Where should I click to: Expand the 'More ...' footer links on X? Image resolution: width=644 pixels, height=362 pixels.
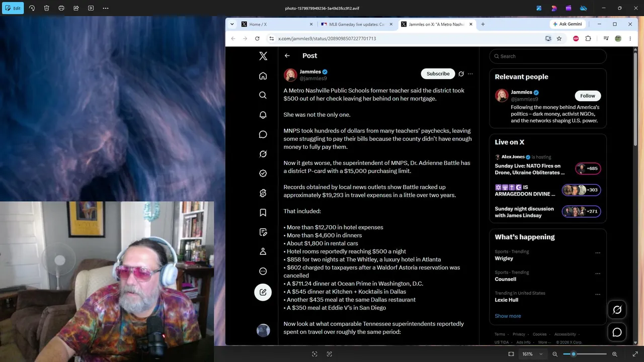[544, 342]
